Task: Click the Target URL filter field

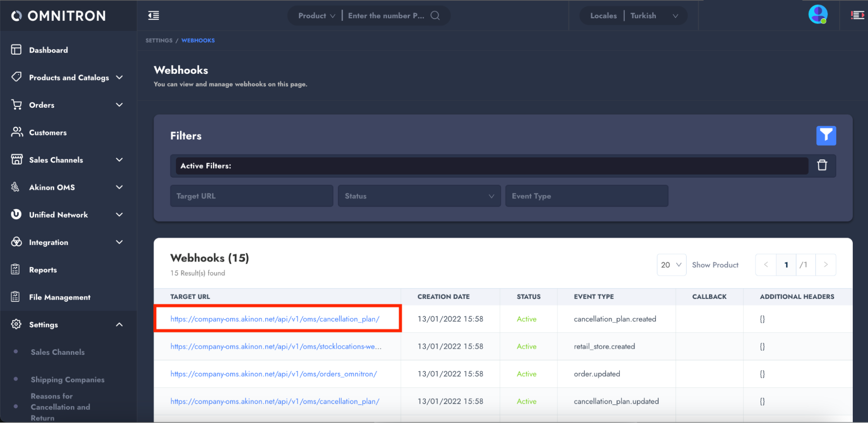Action: coord(251,196)
